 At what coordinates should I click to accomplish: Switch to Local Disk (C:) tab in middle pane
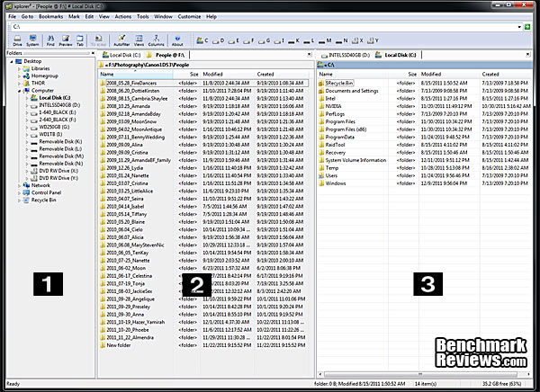pos(121,55)
